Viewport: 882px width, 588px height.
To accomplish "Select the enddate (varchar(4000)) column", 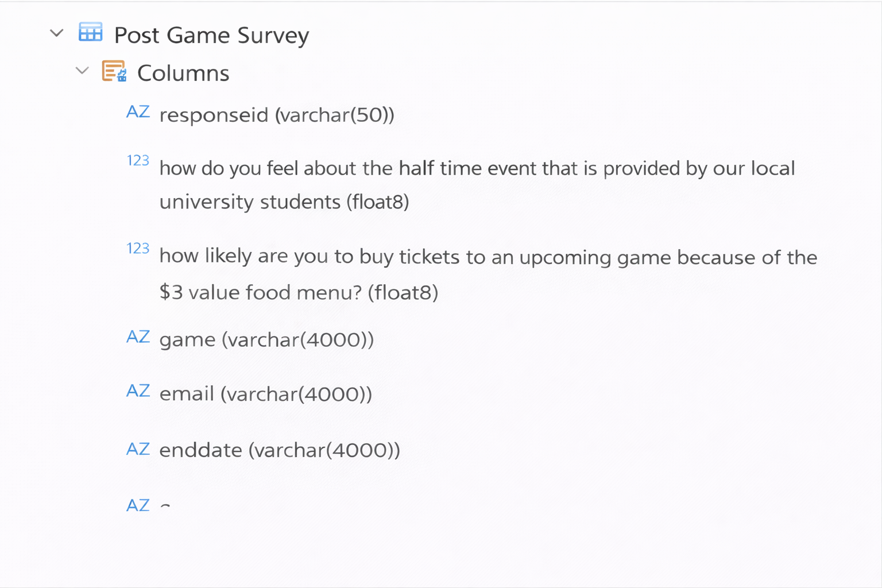I will (279, 450).
